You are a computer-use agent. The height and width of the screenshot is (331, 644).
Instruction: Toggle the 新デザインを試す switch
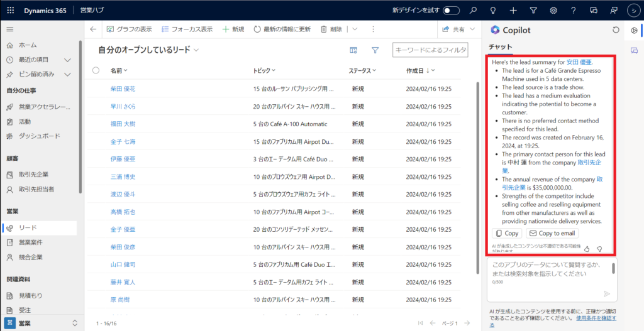pyautogui.click(x=451, y=10)
